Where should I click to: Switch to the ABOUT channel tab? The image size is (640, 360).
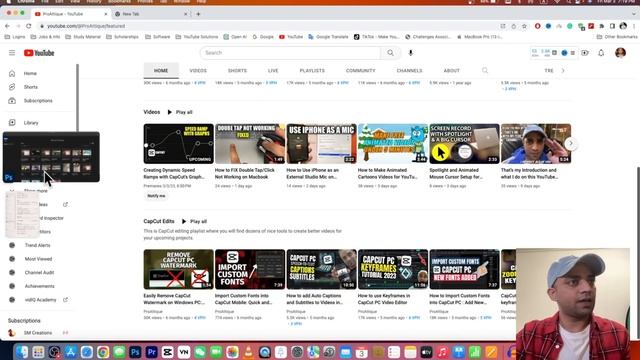(451, 71)
